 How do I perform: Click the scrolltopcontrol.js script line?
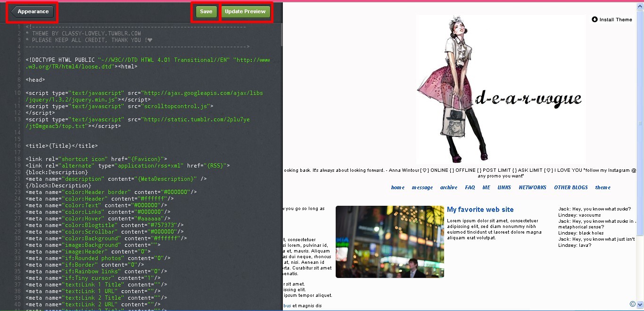[x=119, y=106]
